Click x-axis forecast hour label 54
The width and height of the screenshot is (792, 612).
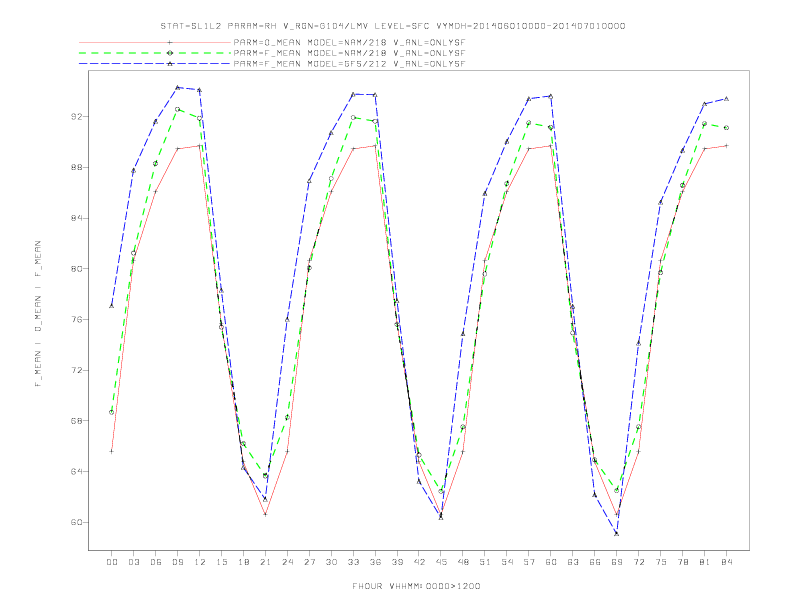507,562
